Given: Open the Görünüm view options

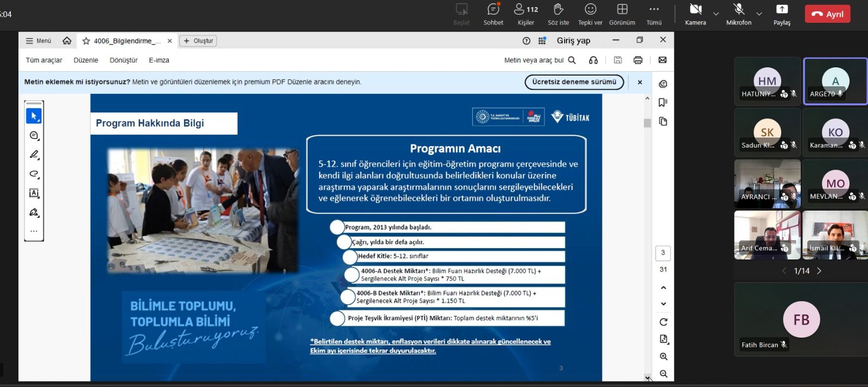Looking at the screenshot, I should [x=622, y=14].
